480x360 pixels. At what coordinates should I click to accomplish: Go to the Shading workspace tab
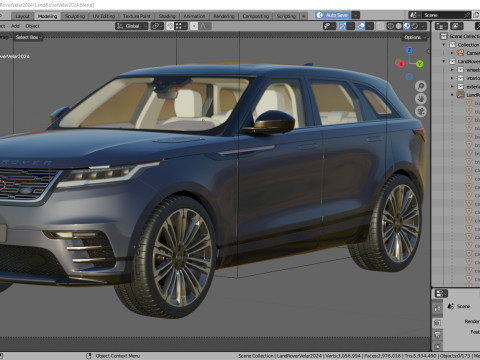coord(167,16)
